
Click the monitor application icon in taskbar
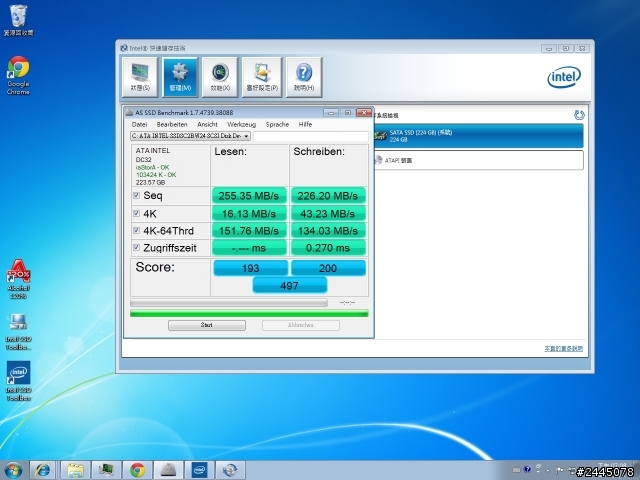click(x=106, y=470)
